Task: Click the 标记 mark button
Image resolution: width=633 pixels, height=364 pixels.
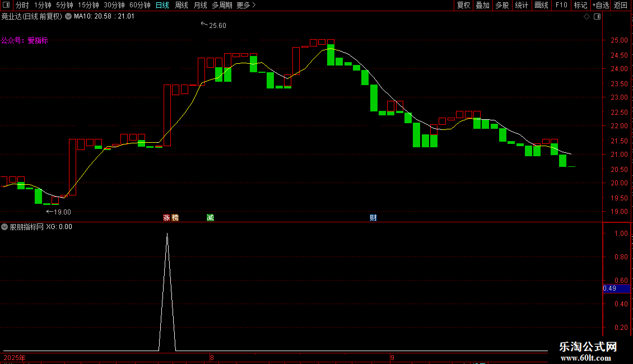Action: (x=580, y=5)
